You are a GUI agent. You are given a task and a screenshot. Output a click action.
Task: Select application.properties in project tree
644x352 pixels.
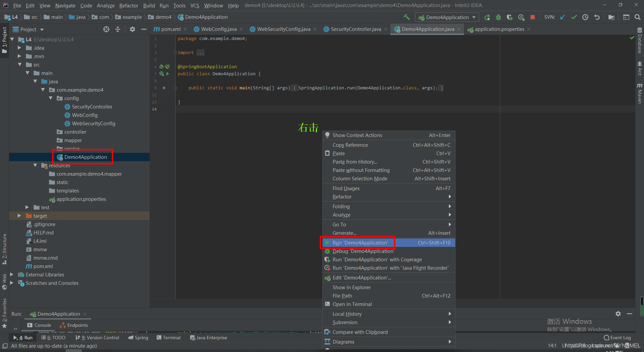78,199
